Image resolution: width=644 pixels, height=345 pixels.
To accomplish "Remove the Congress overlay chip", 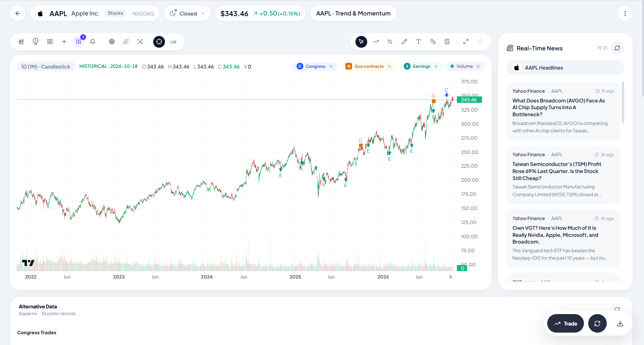I will coord(331,67).
